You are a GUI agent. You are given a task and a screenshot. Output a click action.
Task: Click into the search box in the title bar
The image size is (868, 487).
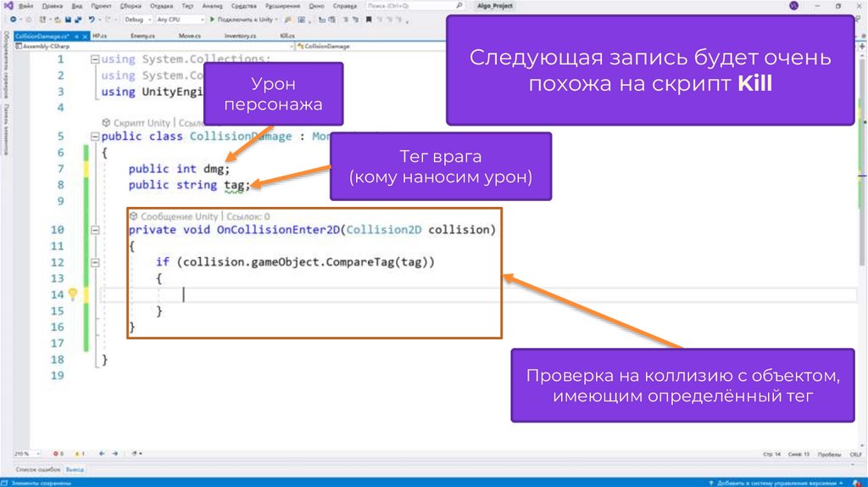[x=414, y=6]
